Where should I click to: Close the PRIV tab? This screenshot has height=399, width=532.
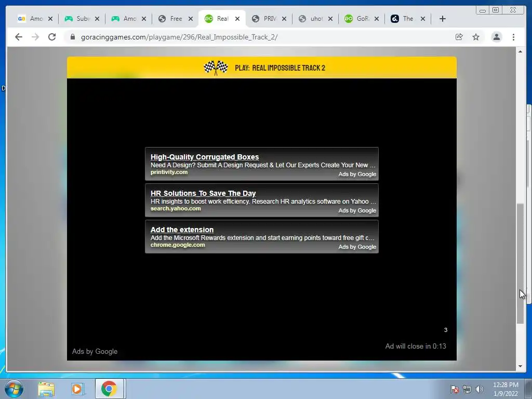(284, 19)
